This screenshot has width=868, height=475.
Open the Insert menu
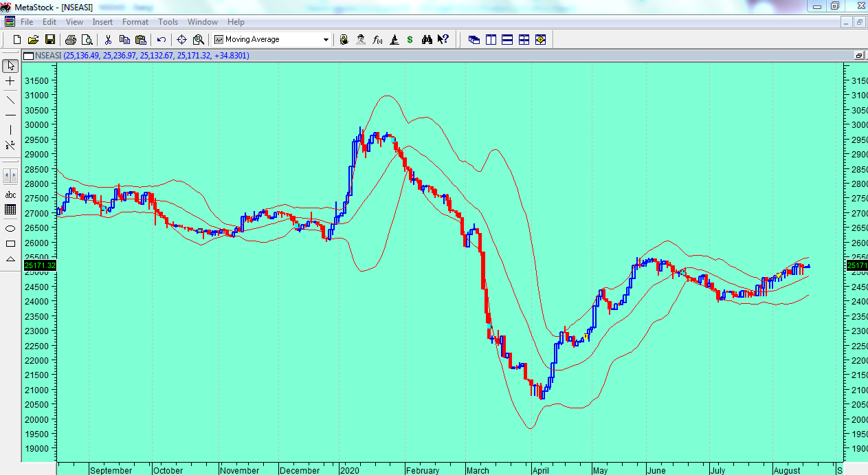[102, 22]
